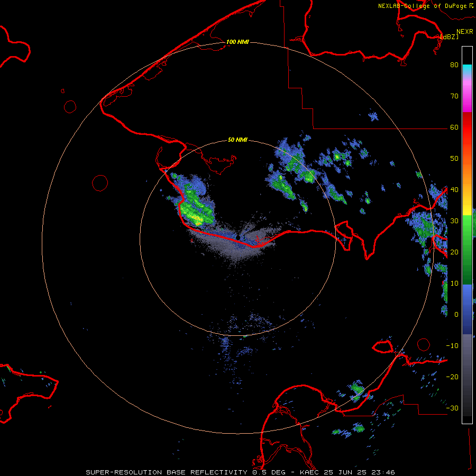
Task: Click the "50 NMI" range ring label
Action: pyautogui.click(x=237, y=140)
